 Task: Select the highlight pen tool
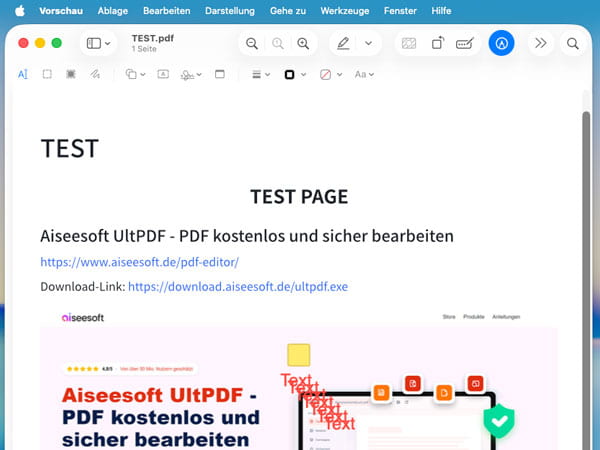pyautogui.click(x=343, y=43)
